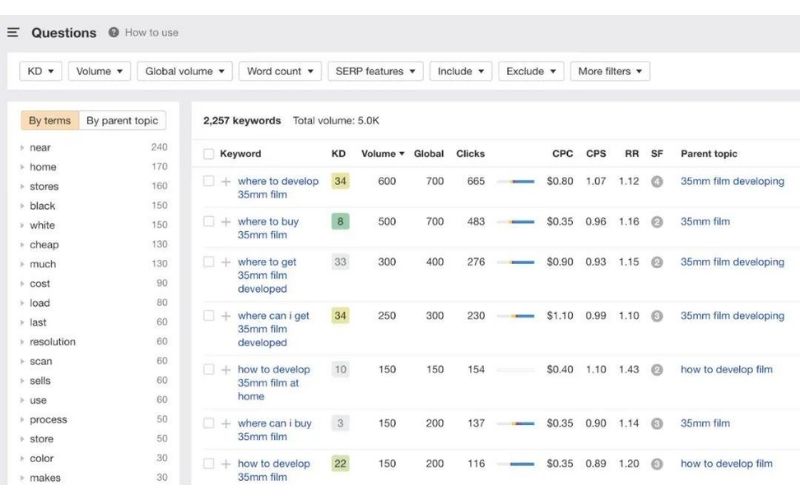Open SF badge for 'where to buy 35mm film'
Image resolution: width=800 pixels, height=500 pixels.
(657, 222)
